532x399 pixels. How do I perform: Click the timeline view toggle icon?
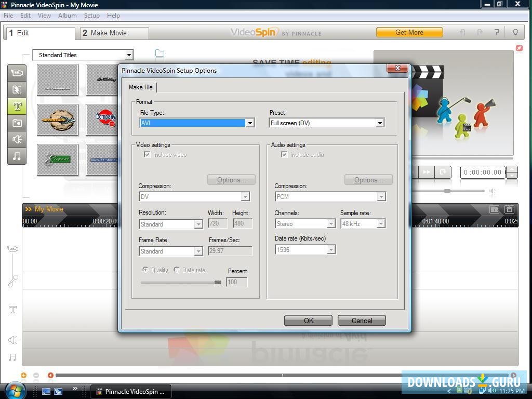tap(495, 209)
